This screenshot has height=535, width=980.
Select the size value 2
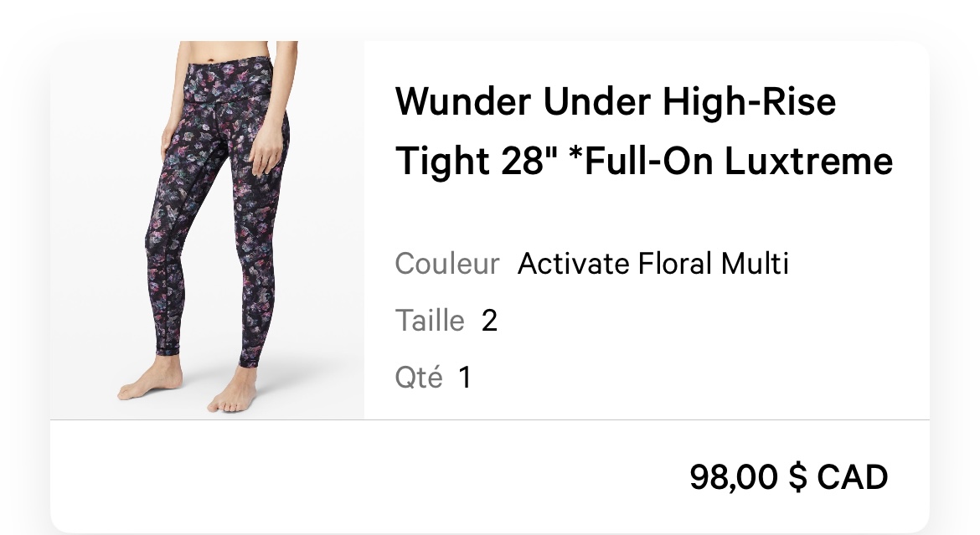[489, 321]
